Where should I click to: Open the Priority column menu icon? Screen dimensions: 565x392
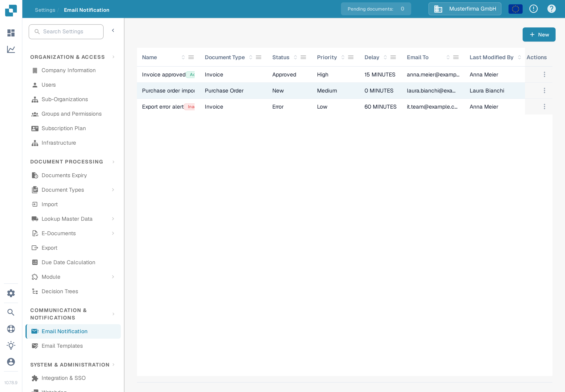pos(351,57)
